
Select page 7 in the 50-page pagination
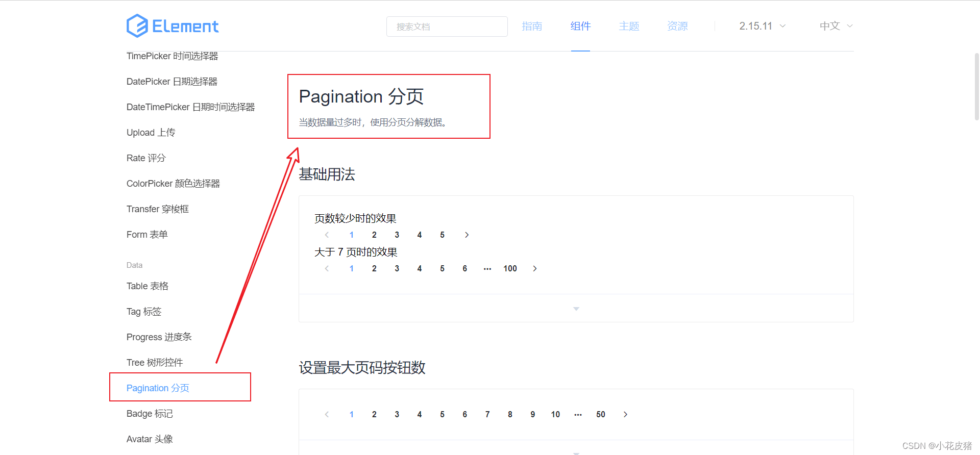[x=487, y=414]
